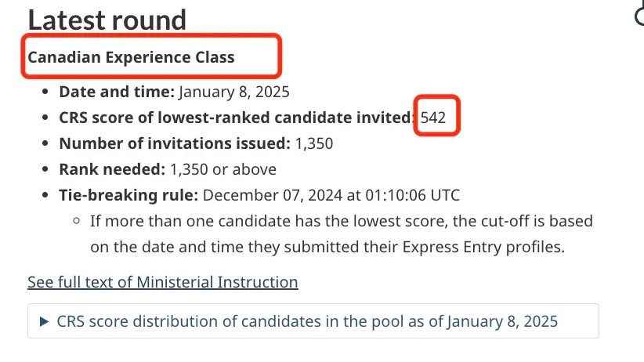Click the "CRS score of lowest-ranked candidate" label

coord(235,118)
